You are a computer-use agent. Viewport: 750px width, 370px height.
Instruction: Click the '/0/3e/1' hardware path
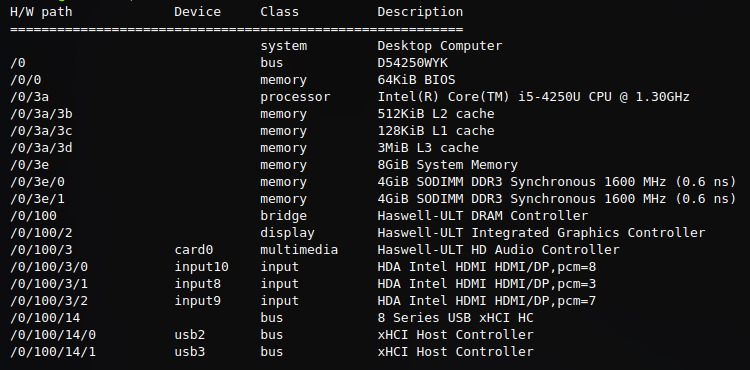37,199
